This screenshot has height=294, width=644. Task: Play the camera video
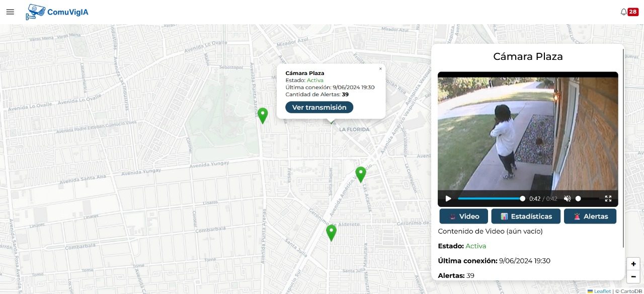448,199
